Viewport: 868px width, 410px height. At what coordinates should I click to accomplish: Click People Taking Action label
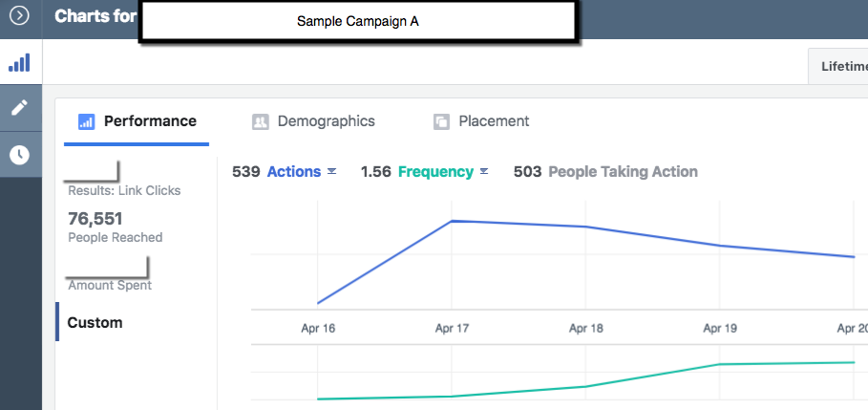click(623, 172)
